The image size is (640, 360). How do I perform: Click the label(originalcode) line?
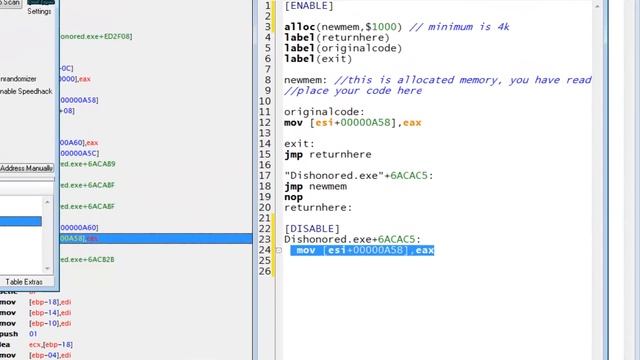(x=343, y=48)
